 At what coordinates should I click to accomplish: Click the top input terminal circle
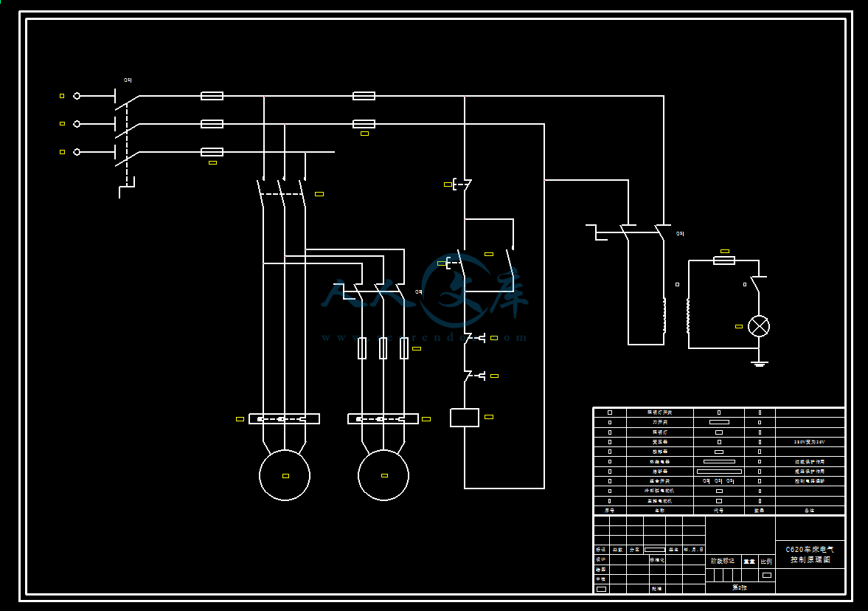[x=77, y=96]
